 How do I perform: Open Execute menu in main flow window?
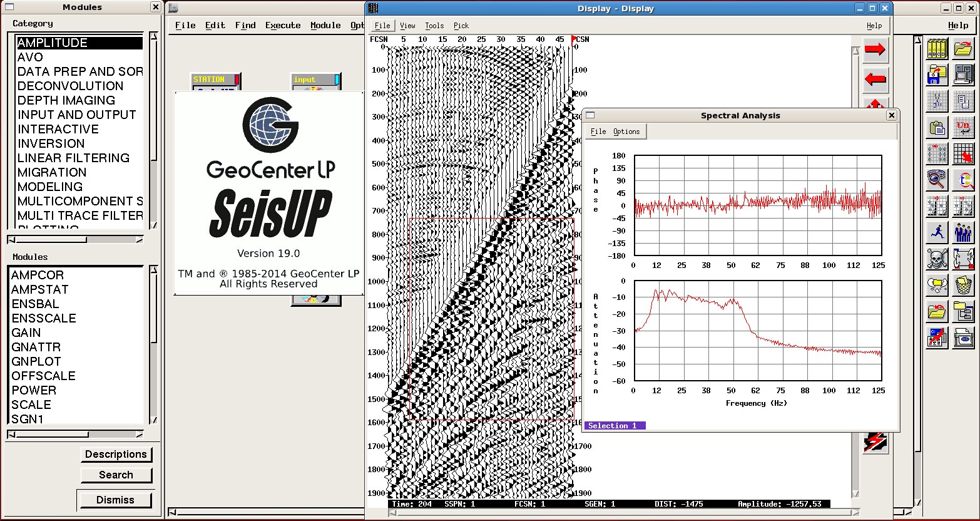point(283,26)
